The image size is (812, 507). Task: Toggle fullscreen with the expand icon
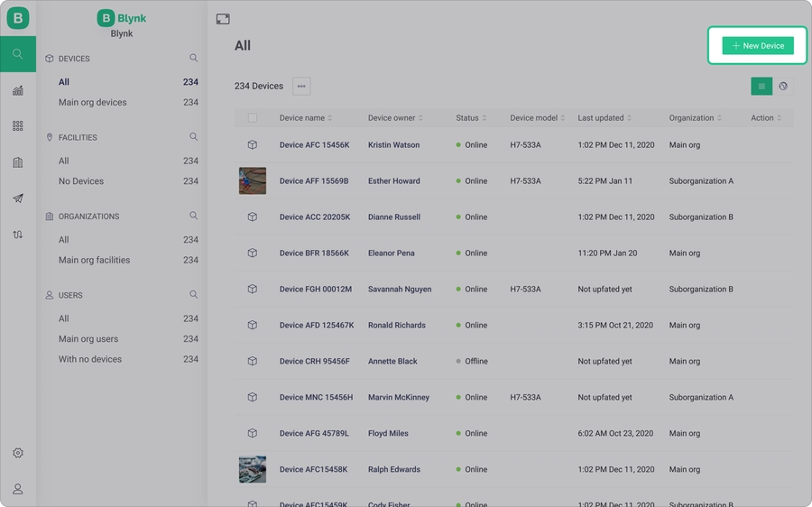pyautogui.click(x=223, y=19)
